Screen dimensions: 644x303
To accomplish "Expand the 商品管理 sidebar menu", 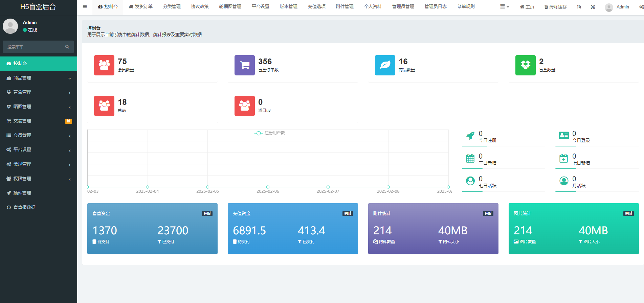I will [x=38, y=78].
